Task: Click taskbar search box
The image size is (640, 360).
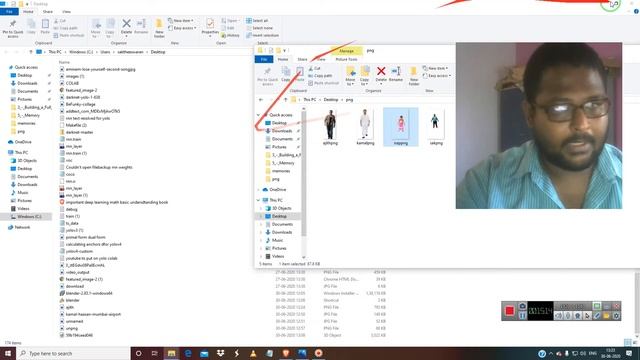Action: coord(73,353)
